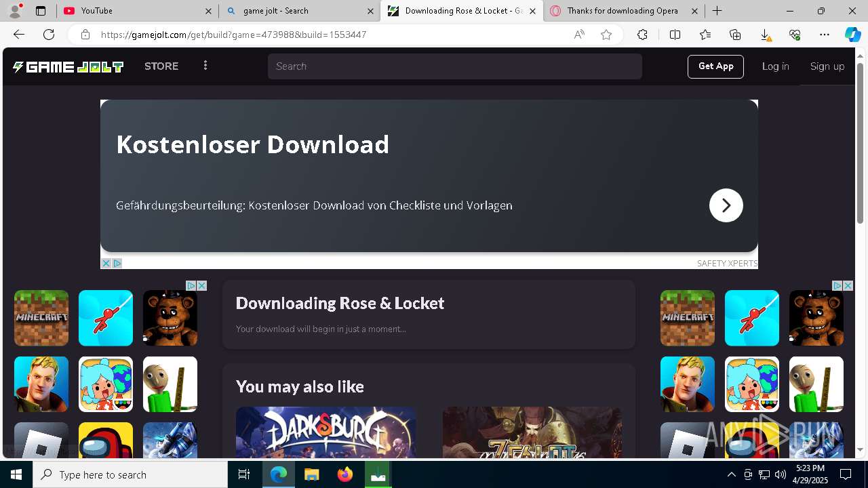View site information lock icon
868x488 pixels.
[x=85, y=35]
